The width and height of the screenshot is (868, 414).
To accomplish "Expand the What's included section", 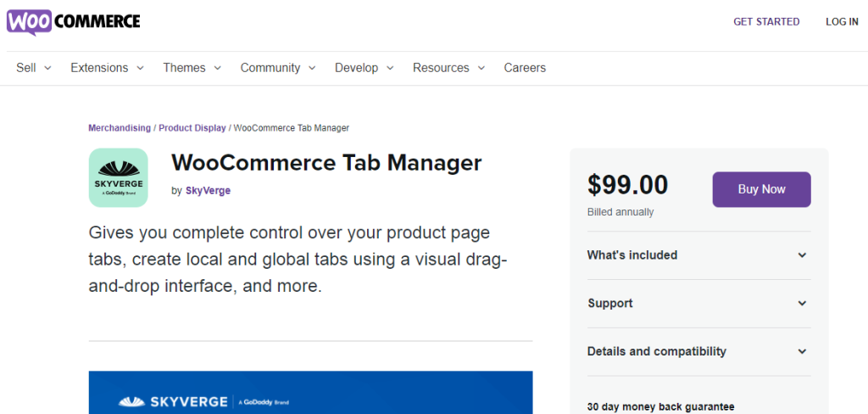I will pyautogui.click(x=698, y=255).
